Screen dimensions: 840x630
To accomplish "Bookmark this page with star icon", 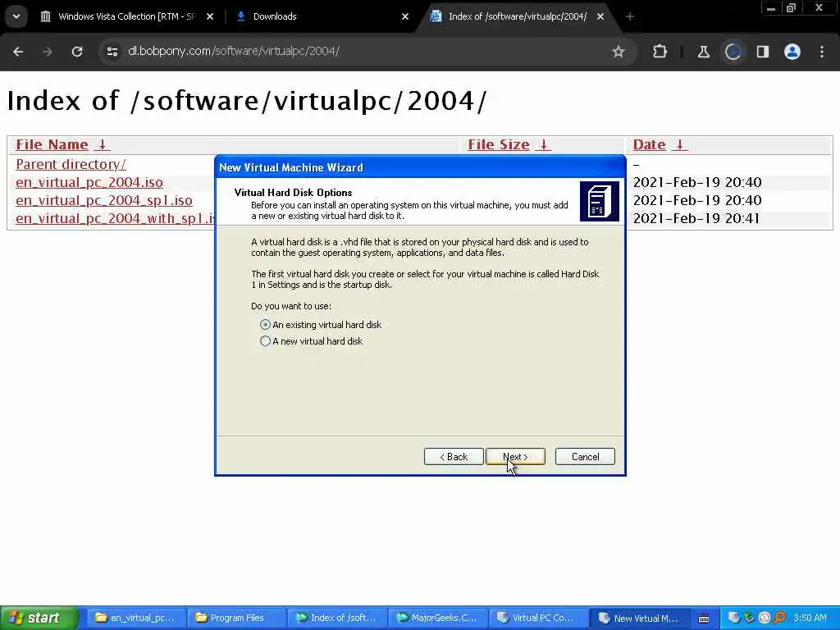I will (x=619, y=52).
